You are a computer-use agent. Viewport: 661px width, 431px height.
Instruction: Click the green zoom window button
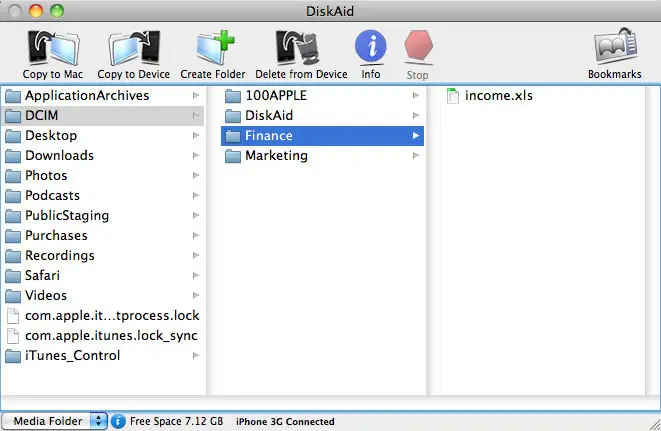[x=57, y=11]
